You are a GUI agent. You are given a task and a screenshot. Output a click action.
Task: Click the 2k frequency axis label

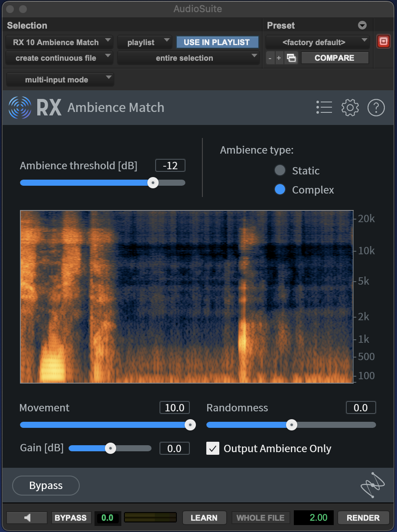[364, 317]
